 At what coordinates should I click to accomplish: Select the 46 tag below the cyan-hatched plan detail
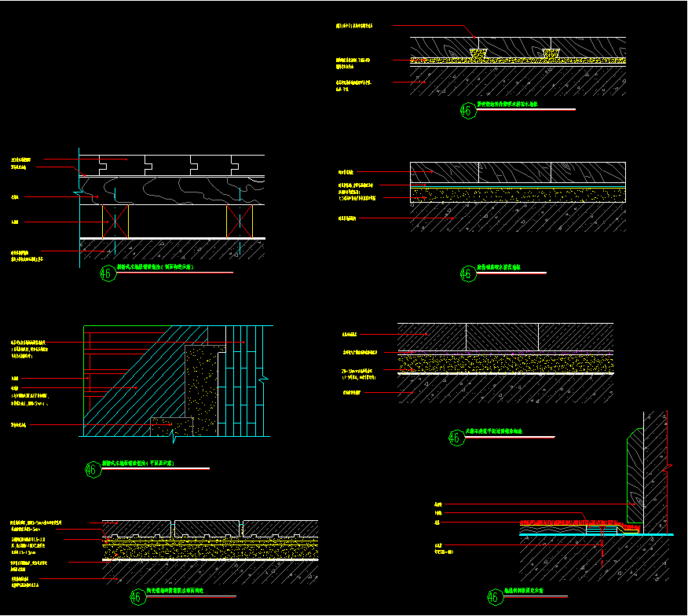(93, 470)
